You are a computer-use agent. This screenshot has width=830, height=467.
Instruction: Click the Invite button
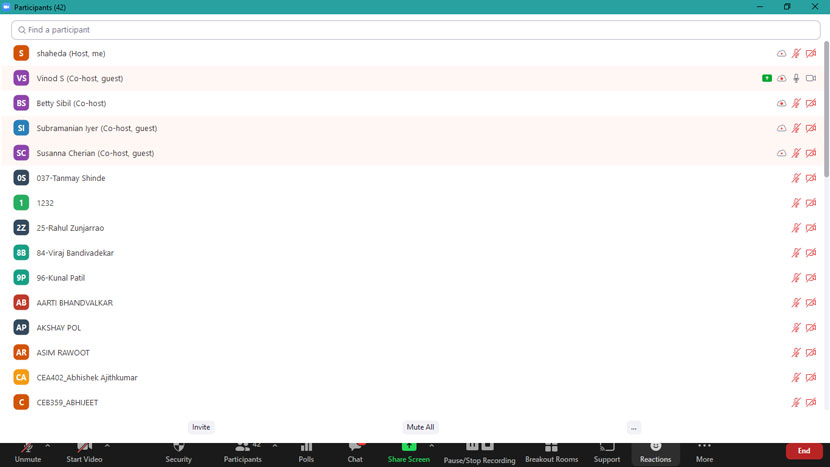point(201,427)
